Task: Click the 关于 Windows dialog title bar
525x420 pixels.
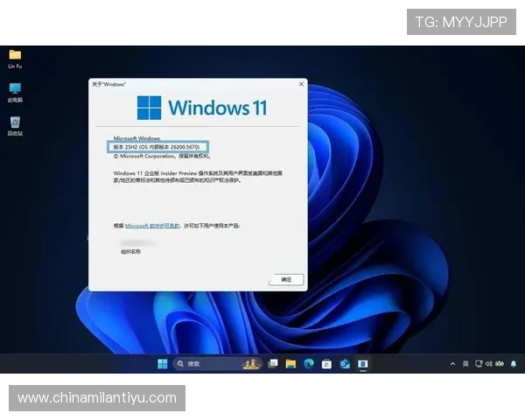Action: [x=192, y=84]
